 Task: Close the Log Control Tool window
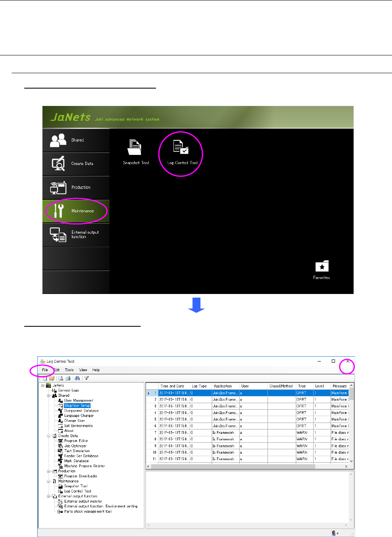tap(348, 362)
